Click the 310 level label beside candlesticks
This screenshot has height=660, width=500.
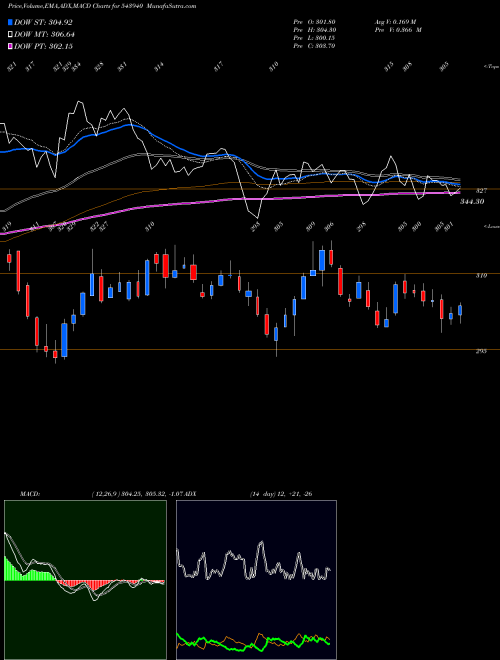481,276
